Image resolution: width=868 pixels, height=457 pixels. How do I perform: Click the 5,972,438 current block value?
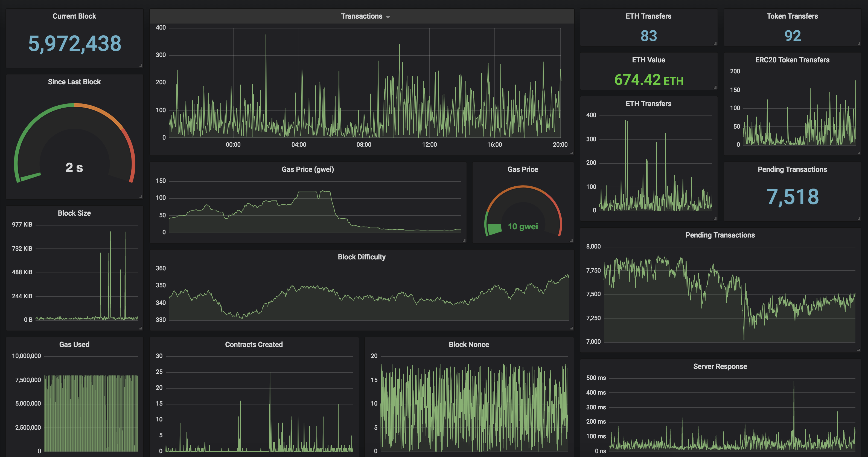74,44
